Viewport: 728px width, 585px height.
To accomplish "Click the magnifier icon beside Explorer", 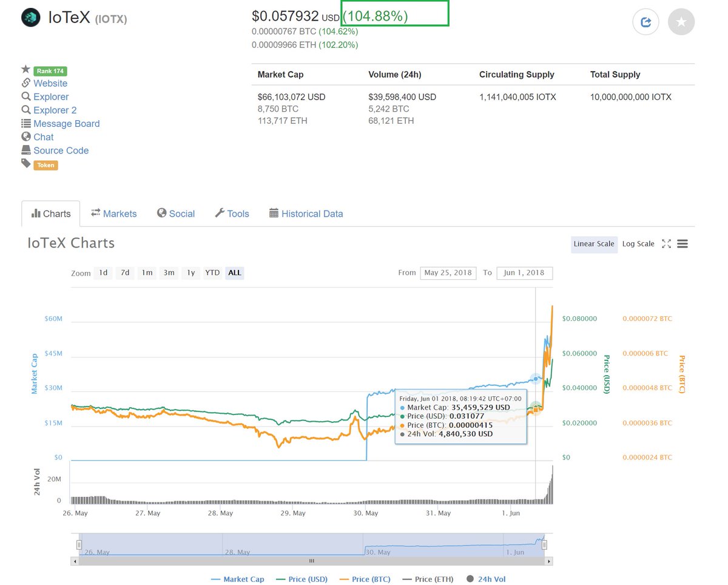I will click(26, 96).
